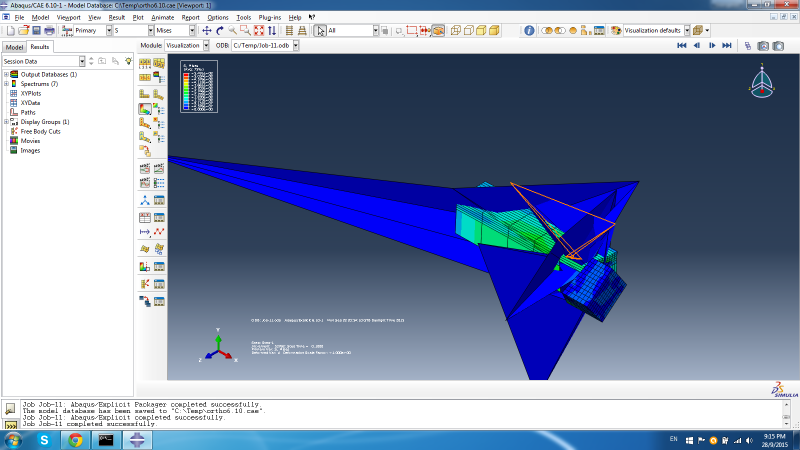Viewport: 800px width, 450px height.
Task: Open the Result menu
Action: tap(117, 17)
